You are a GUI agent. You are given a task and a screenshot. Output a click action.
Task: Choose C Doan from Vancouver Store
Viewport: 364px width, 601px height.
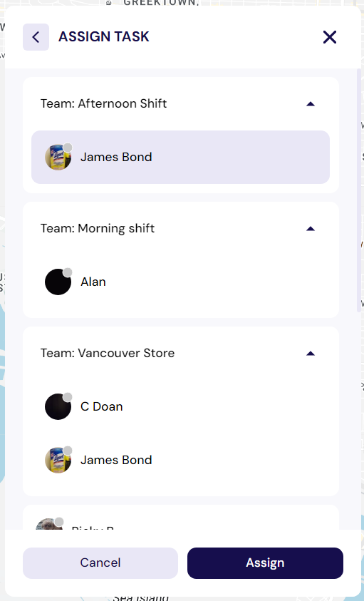[180, 406]
